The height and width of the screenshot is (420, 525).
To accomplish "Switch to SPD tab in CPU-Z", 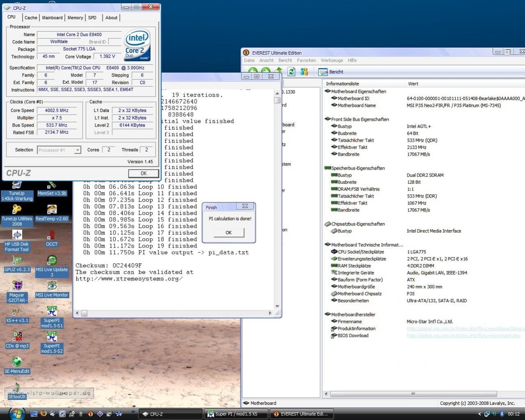I will pos(92,18).
